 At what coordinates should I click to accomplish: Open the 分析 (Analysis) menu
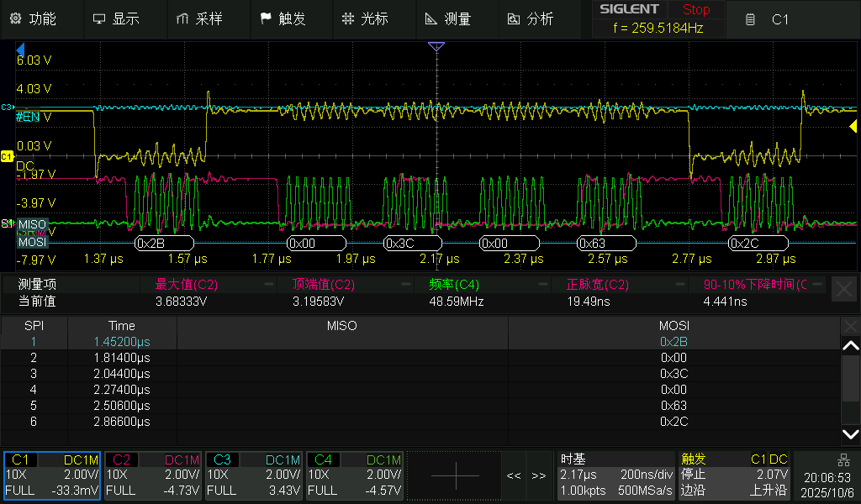click(531, 18)
